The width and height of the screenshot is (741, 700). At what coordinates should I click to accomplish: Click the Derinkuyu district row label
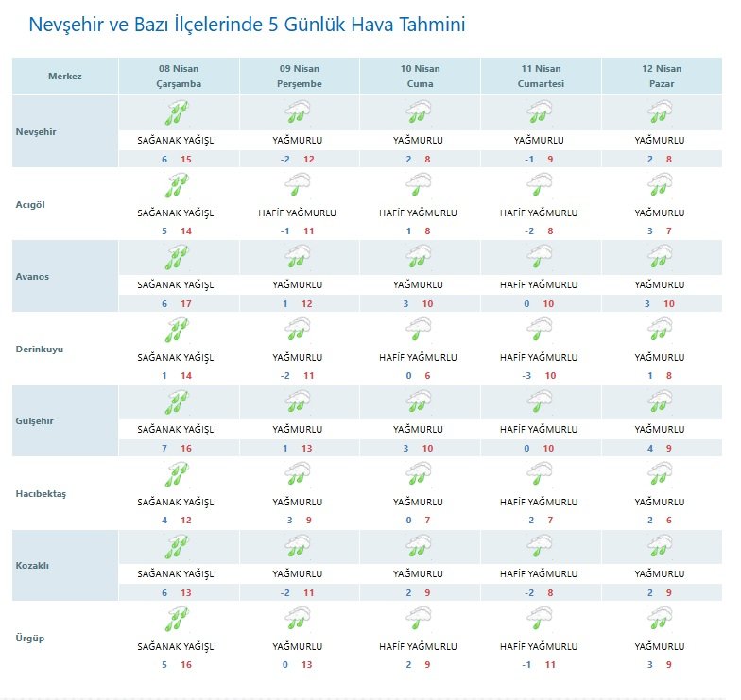(x=40, y=349)
